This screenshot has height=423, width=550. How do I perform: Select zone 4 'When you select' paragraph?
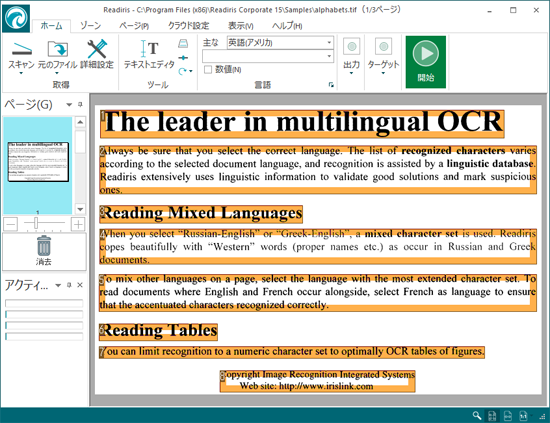318,247
